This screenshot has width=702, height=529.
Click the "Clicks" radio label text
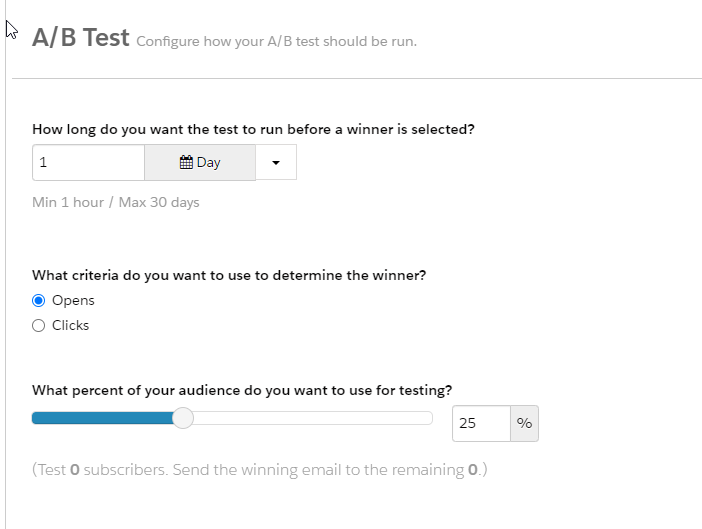[70, 325]
